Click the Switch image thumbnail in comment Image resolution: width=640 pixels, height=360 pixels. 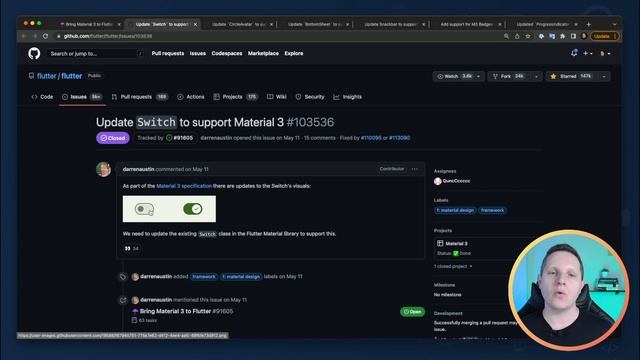tap(169, 209)
